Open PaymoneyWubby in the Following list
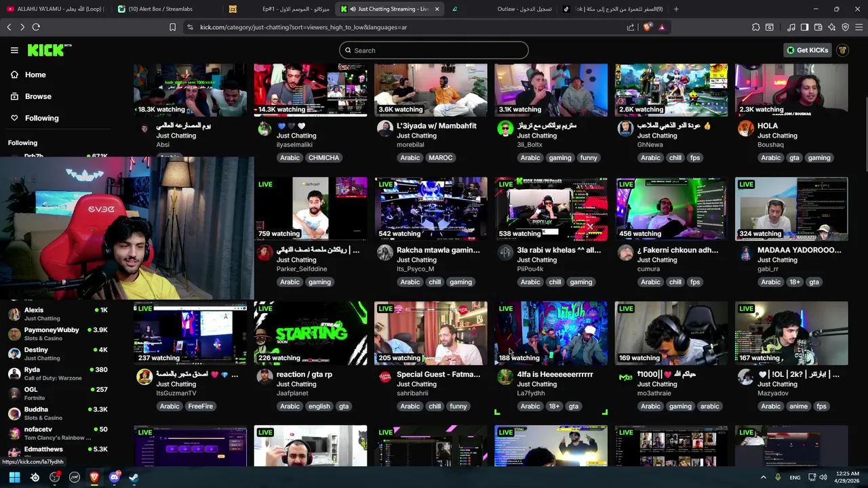Screen dimensions: 868x488 pos(58,333)
